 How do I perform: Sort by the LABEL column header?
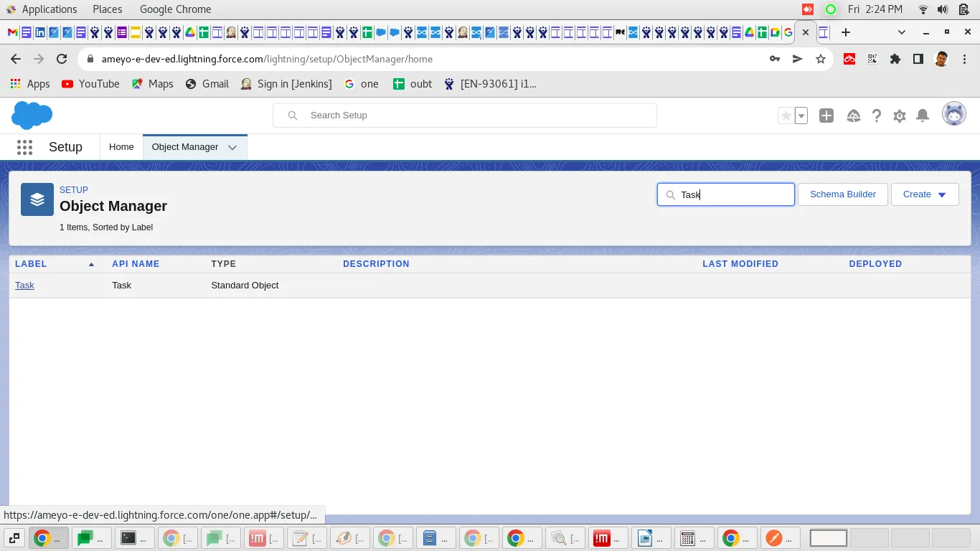coord(31,264)
